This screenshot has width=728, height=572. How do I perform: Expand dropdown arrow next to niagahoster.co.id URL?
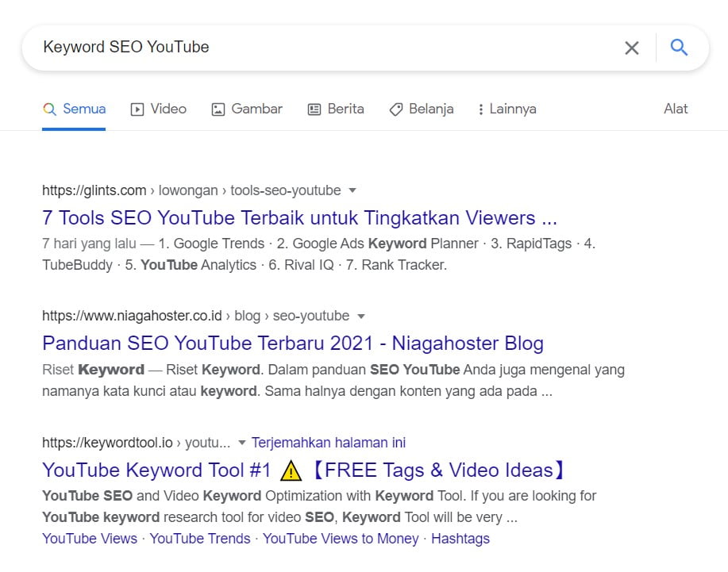[x=360, y=317]
